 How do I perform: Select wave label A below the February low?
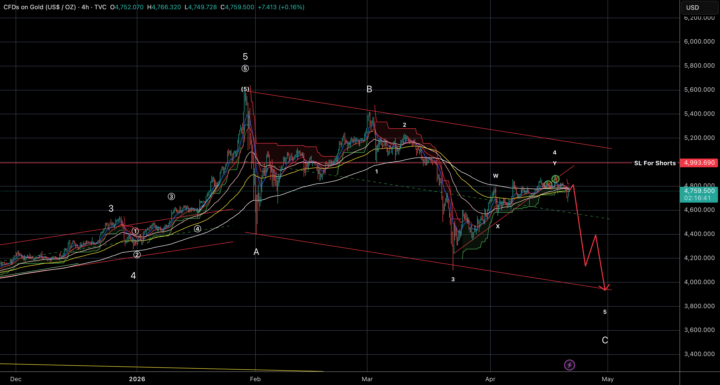pos(256,252)
